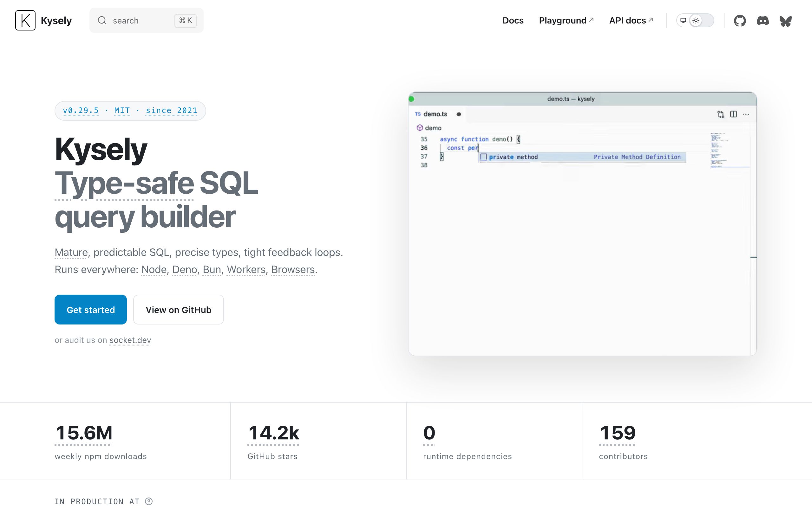The image size is (812, 508).
Task: Click the Browsers runtime link
Action: (x=293, y=270)
